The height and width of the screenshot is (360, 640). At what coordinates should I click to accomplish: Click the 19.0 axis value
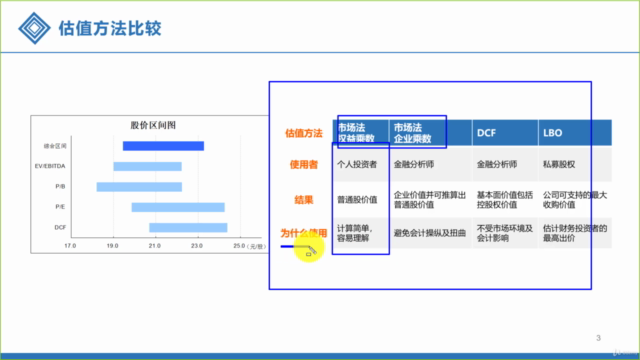[x=113, y=246]
